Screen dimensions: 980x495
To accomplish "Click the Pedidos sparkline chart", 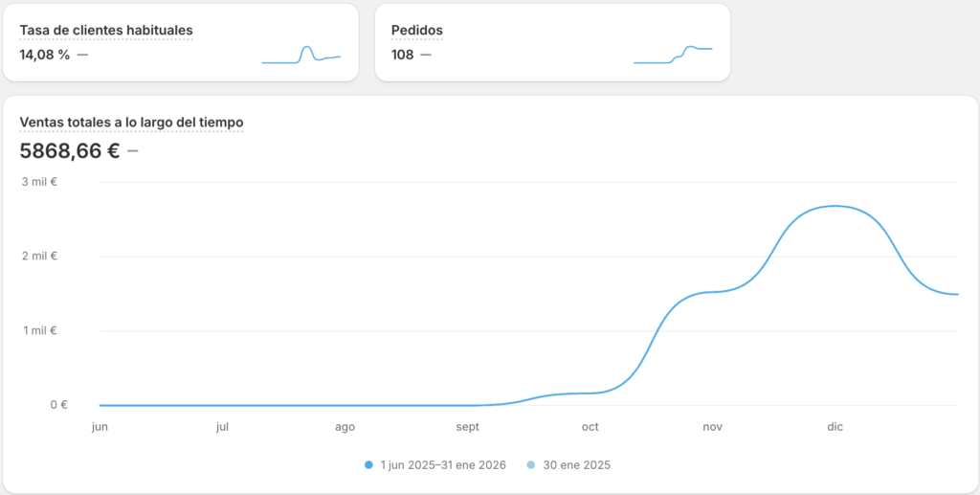I will pos(673,55).
